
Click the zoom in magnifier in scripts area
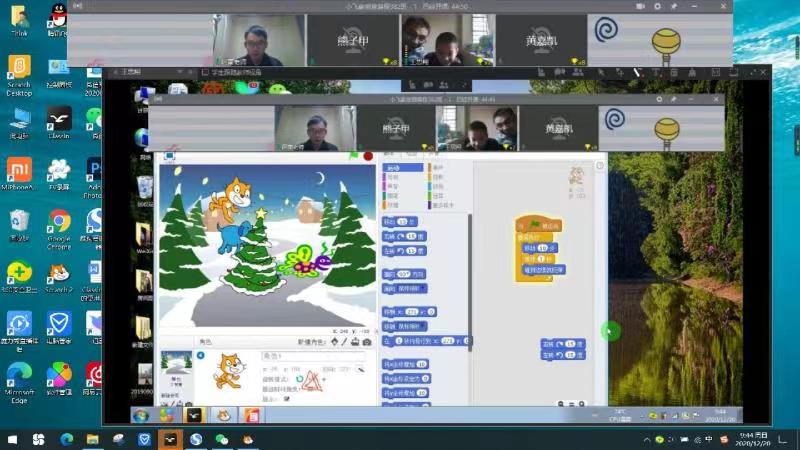click(582, 404)
